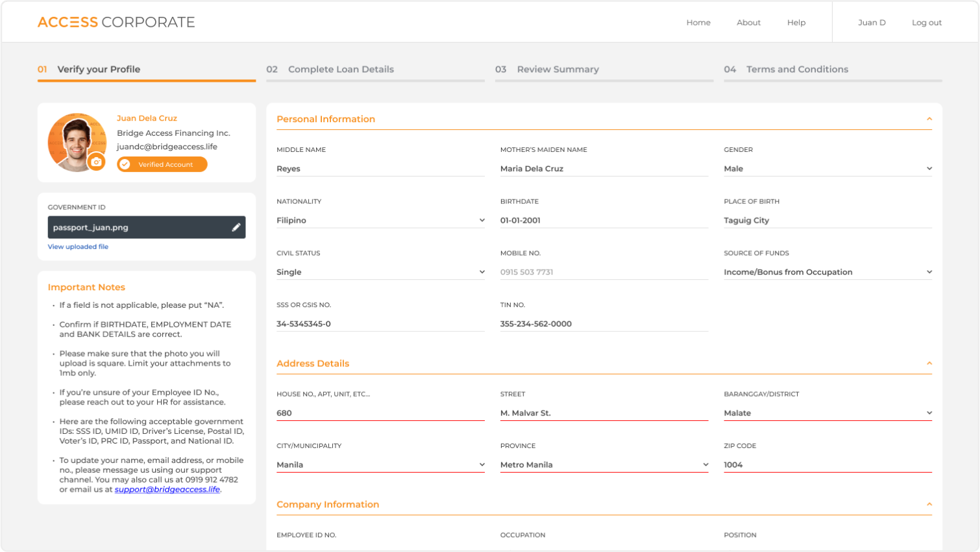Open the Barangay/District dropdown
The width and height of the screenshot is (980, 552).
click(827, 413)
